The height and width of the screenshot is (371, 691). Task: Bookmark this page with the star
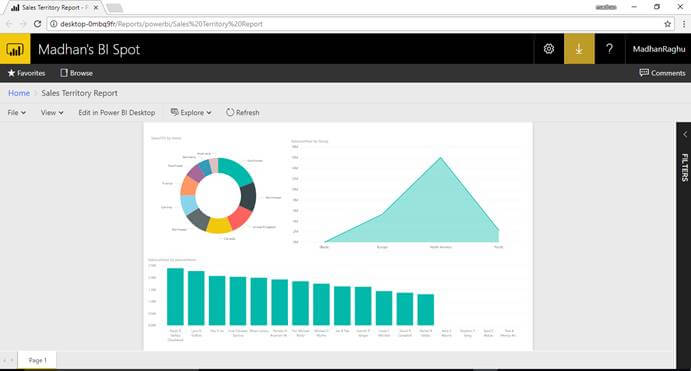pos(668,24)
